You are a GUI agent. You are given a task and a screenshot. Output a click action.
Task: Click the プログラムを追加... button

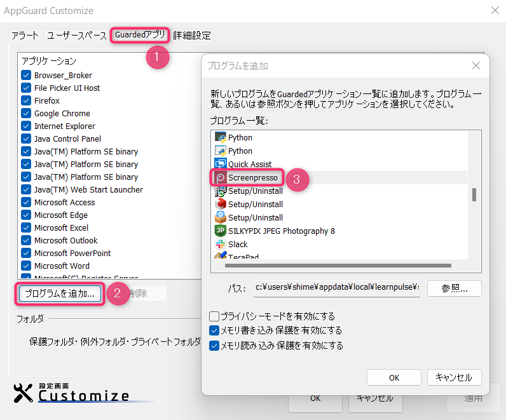60,294
